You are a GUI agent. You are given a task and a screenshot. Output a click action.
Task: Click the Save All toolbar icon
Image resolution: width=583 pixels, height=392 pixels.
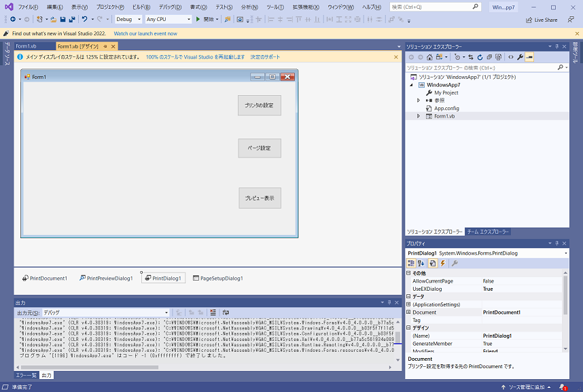click(72, 19)
